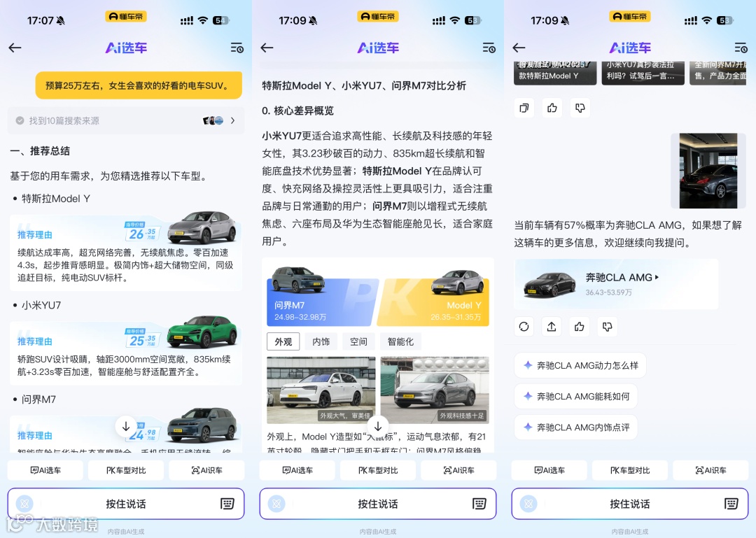Click thumbs-up next to the share icon
Image resolution: width=756 pixels, height=538 pixels.
[x=580, y=327]
